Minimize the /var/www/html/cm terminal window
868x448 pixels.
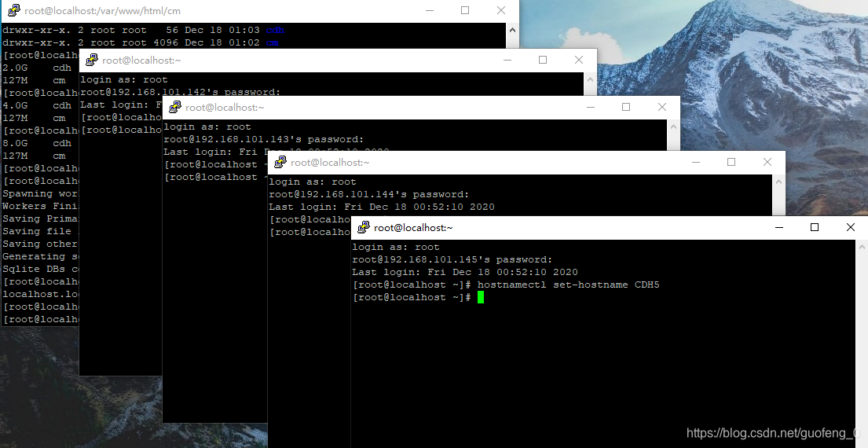point(430,10)
